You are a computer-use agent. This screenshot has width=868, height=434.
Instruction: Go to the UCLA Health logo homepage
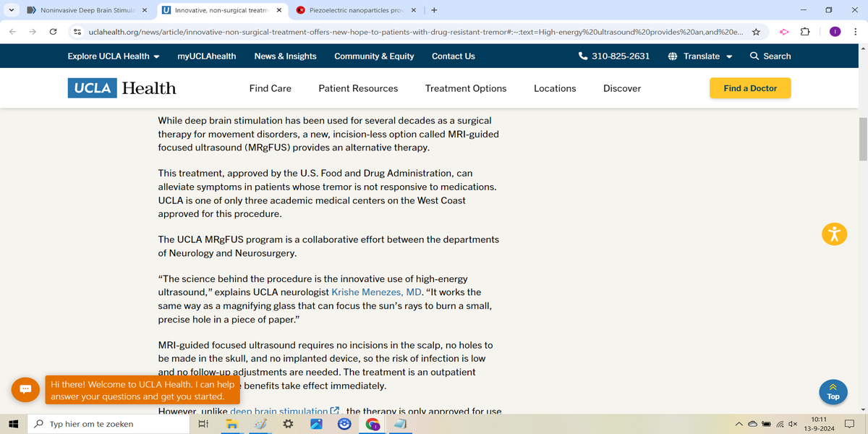(123, 88)
